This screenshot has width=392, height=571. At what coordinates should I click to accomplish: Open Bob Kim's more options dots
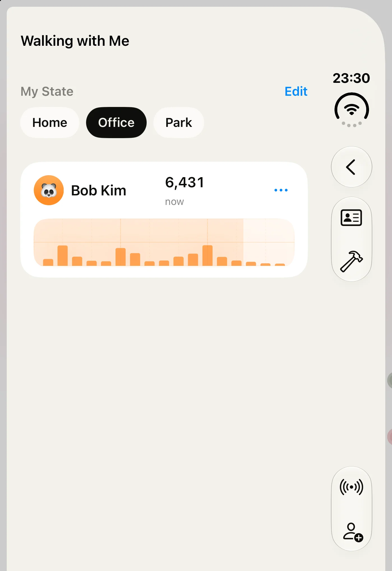click(281, 190)
